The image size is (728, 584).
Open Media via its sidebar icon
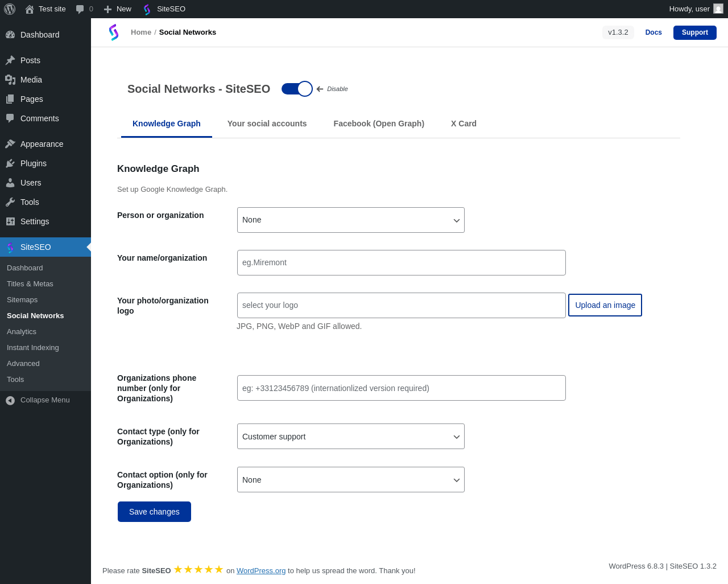click(x=10, y=80)
